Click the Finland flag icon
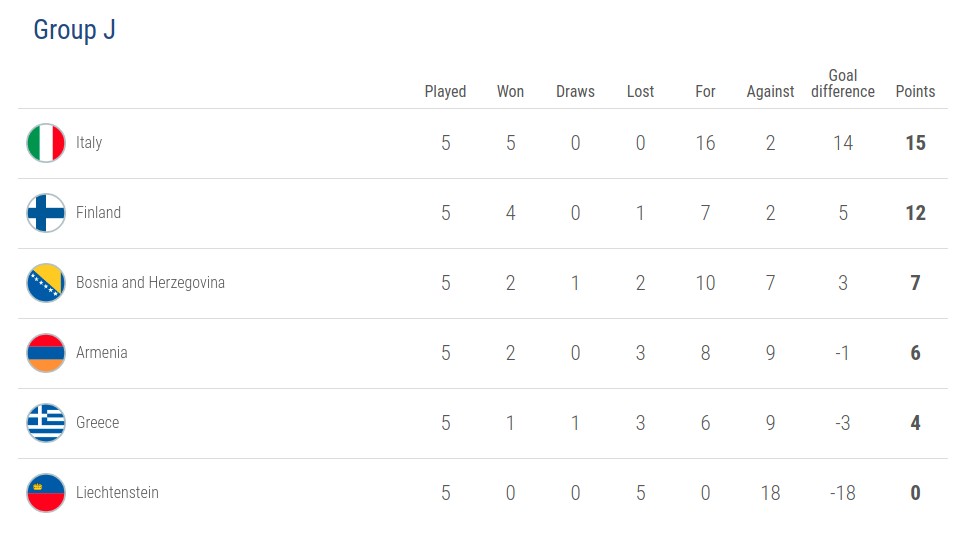This screenshot has height=533, width=958. click(46, 213)
